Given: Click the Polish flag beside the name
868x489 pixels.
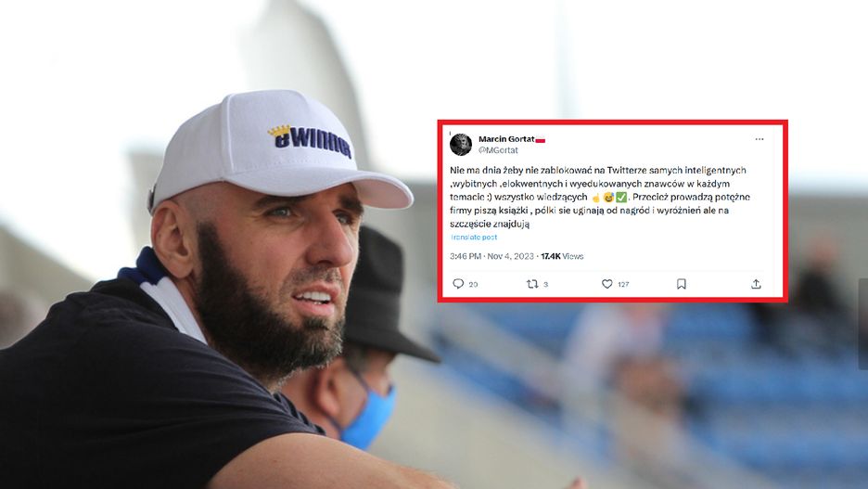Looking at the screenshot, I should [541, 139].
